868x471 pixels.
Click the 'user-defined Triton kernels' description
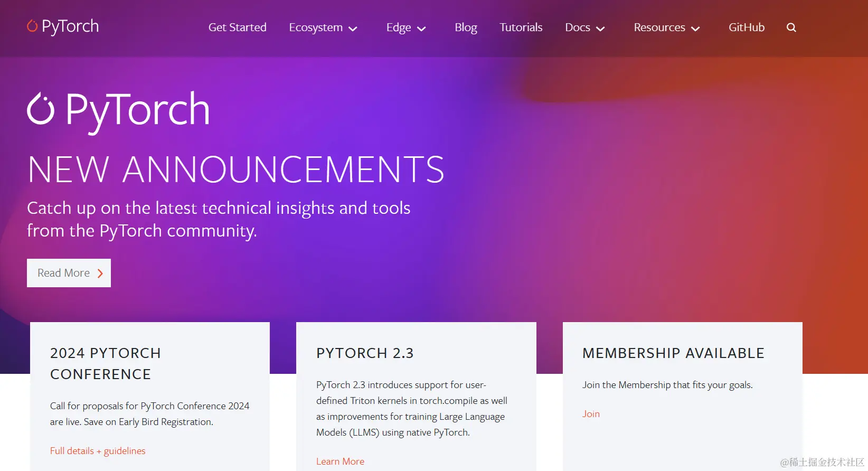tap(412, 409)
